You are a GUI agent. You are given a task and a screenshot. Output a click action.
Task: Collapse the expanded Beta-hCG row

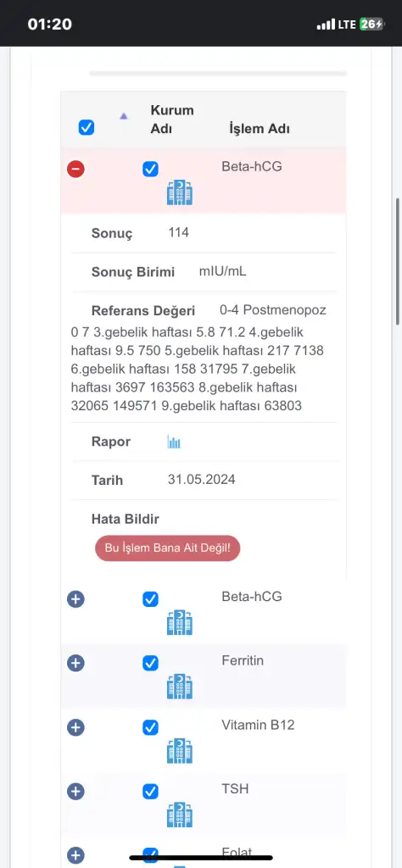point(75,169)
